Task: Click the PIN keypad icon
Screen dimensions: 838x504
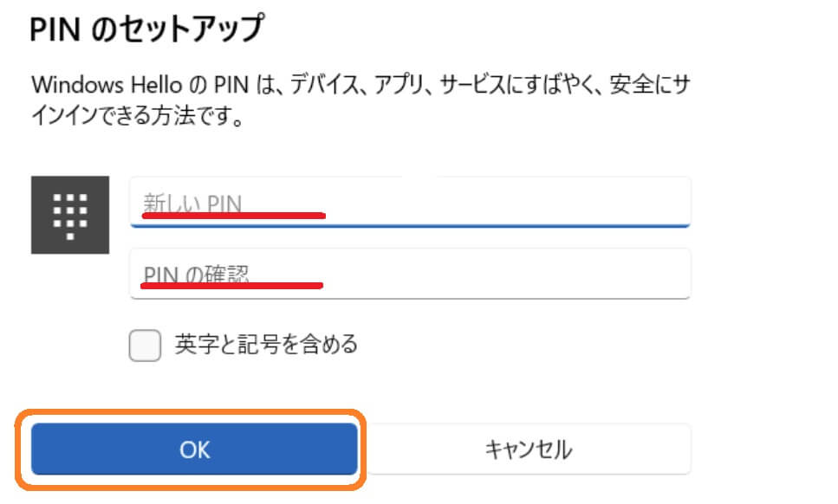Action: pos(70,215)
